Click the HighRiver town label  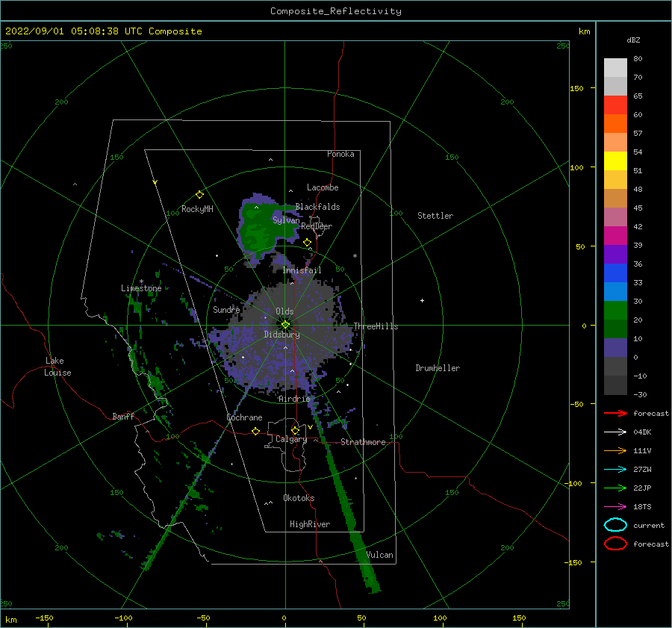(x=310, y=524)
